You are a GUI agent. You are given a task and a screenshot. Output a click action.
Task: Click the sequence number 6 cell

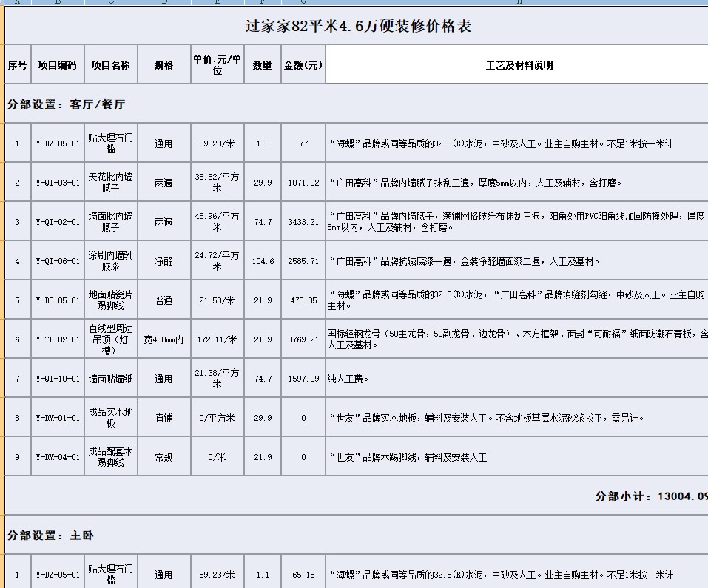[18, 339]
